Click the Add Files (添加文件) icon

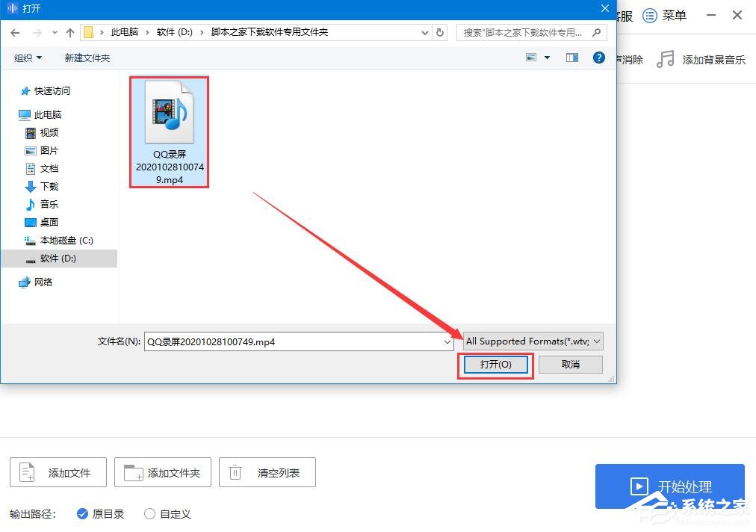(x=27, y=472)
